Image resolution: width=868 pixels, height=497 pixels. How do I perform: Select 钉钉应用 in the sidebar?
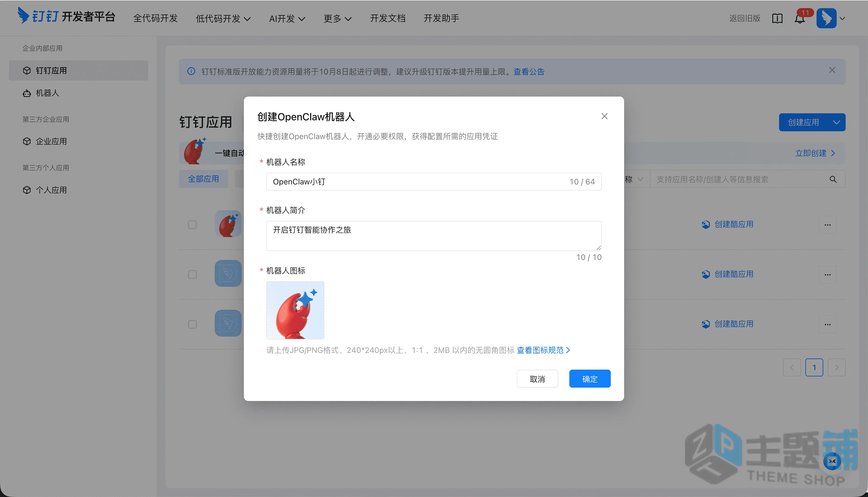pos(79,71)
